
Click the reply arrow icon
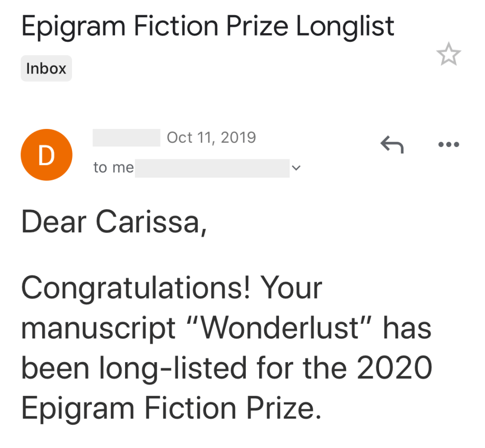(392, 144)
